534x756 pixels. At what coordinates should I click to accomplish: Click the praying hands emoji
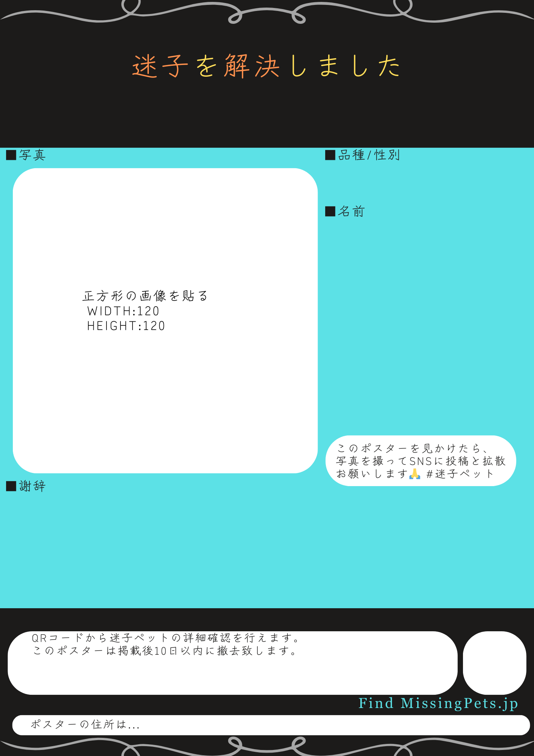415,474
